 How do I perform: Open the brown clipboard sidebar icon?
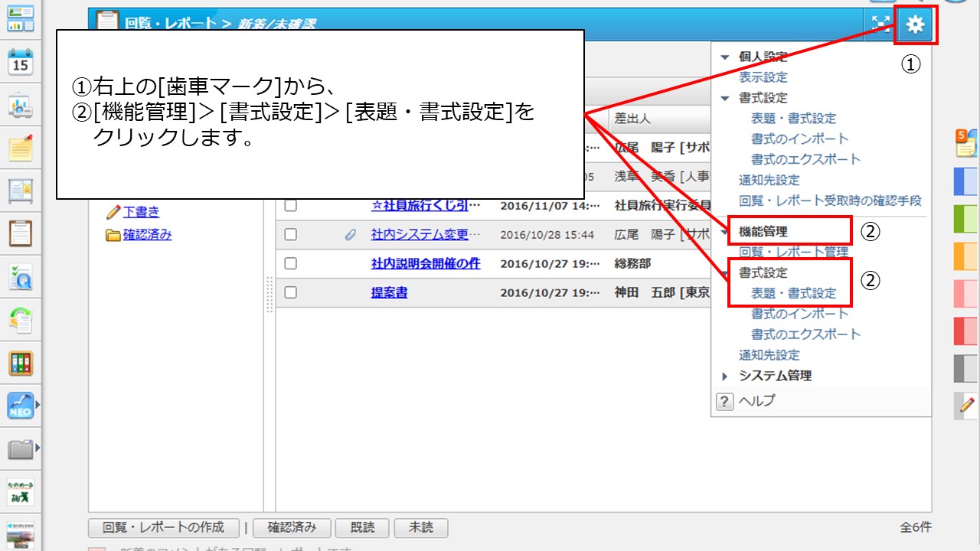point(21,233)
